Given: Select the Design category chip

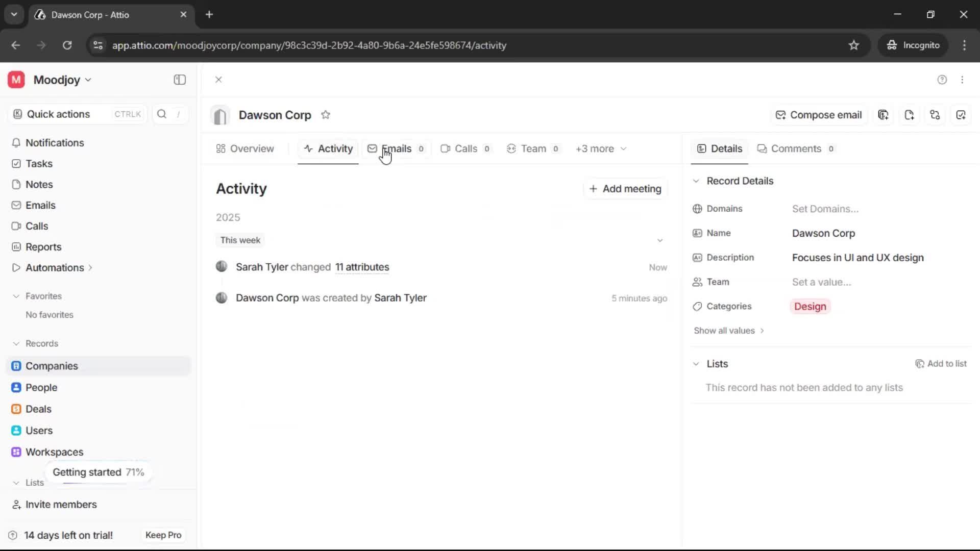Looking at the screenshot, I should [810, 306].
